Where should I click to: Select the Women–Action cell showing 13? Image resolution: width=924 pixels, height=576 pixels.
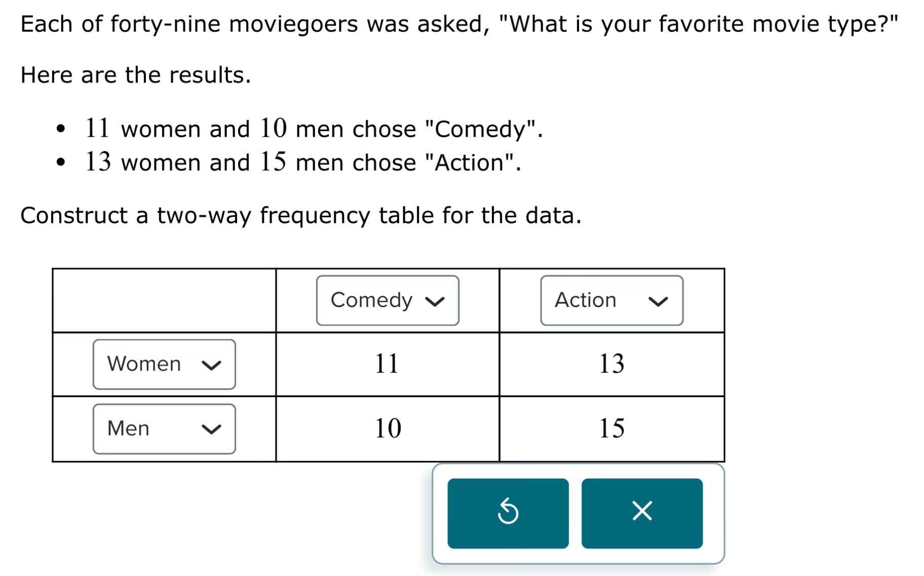(611, 364)
